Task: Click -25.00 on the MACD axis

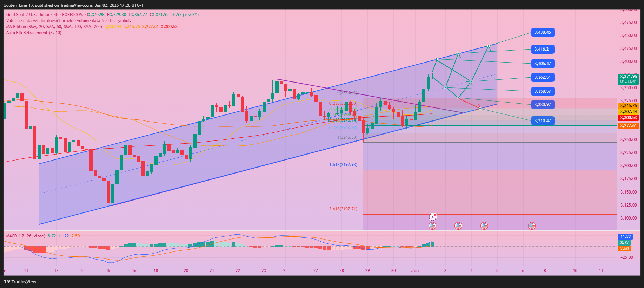Action: [627, 257]
